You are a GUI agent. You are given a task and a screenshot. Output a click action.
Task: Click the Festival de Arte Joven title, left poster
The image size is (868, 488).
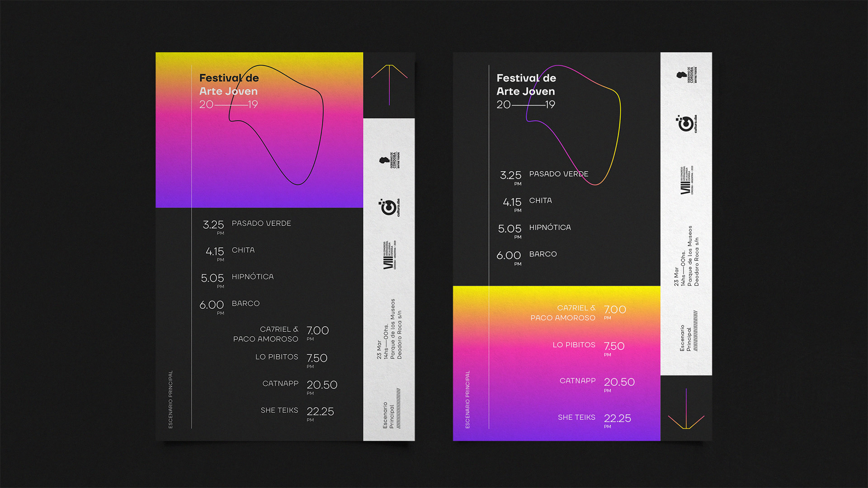tap(229, 84)
